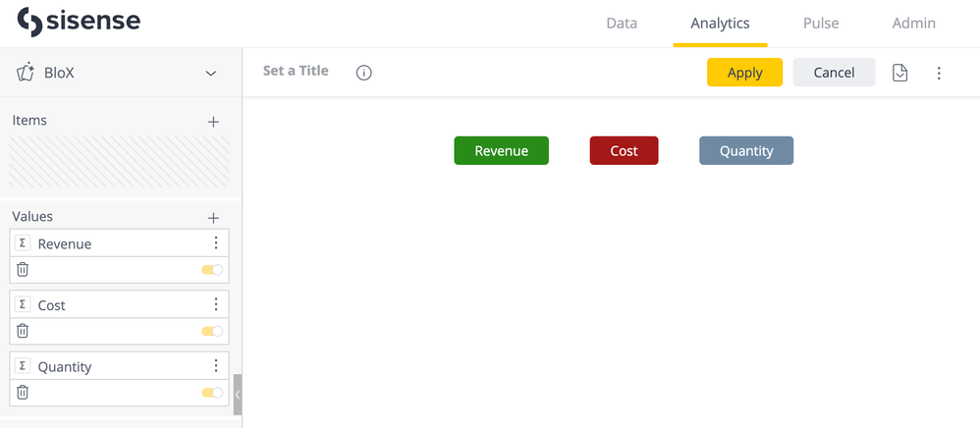Add a new value with the Values plus icon
The image size is (980, 428).
(x=213, y=217)
